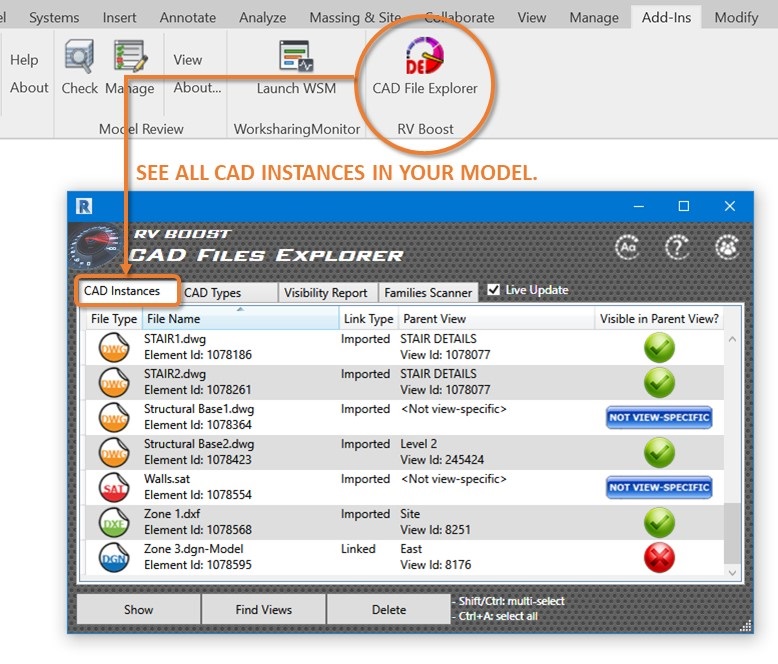Click green check for STAIR2.dwg visibility
The height and width of the screenshot is (664, 778).
point(659,382)
